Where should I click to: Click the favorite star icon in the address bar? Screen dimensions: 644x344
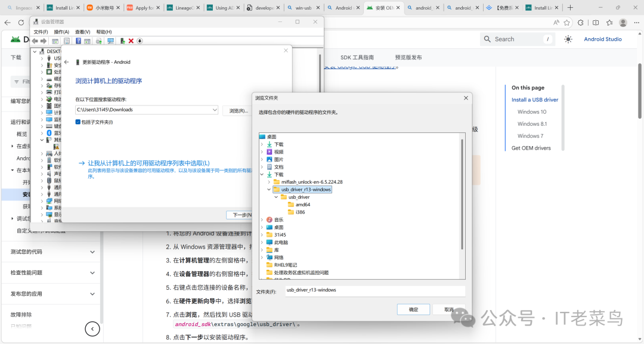click(567, 23)
